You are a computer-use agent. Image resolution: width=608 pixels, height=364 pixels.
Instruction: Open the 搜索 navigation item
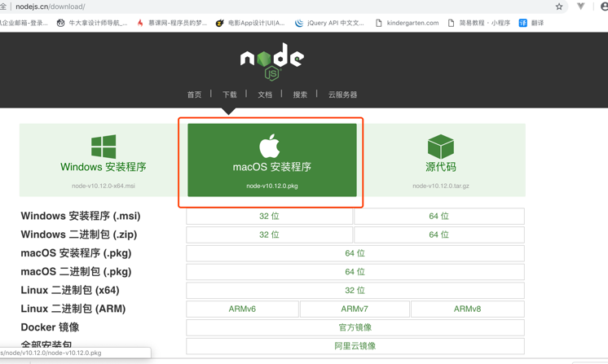pos(300,94)
